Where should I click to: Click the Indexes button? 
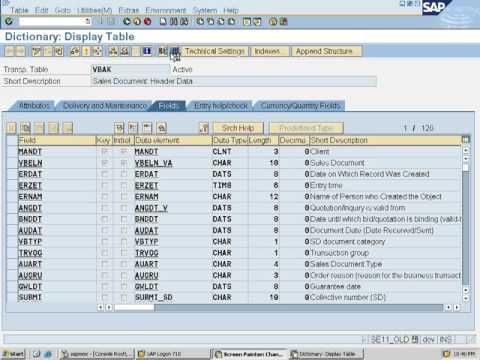pyautogui.click(x=269, y=51)
